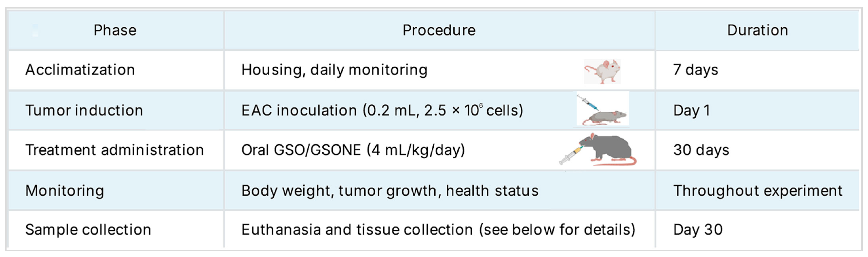
Task: Click the Day 30 duration cell
Action: click(x=698, y=230)
